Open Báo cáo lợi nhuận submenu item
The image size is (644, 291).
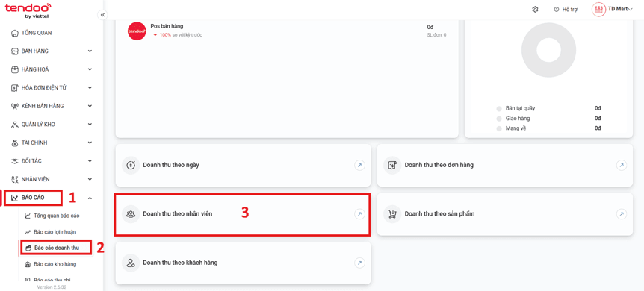coord(55,232)
